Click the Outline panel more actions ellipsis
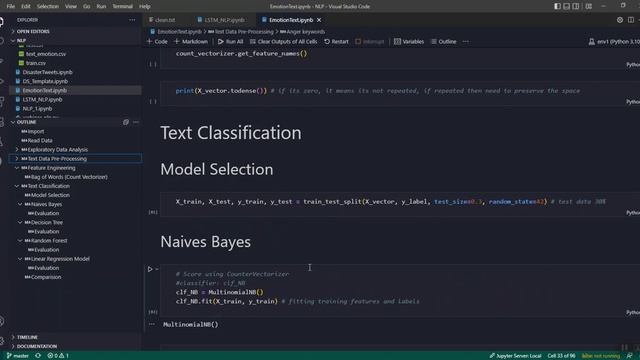This screenshot has height=360, width=640. point(136,122)
